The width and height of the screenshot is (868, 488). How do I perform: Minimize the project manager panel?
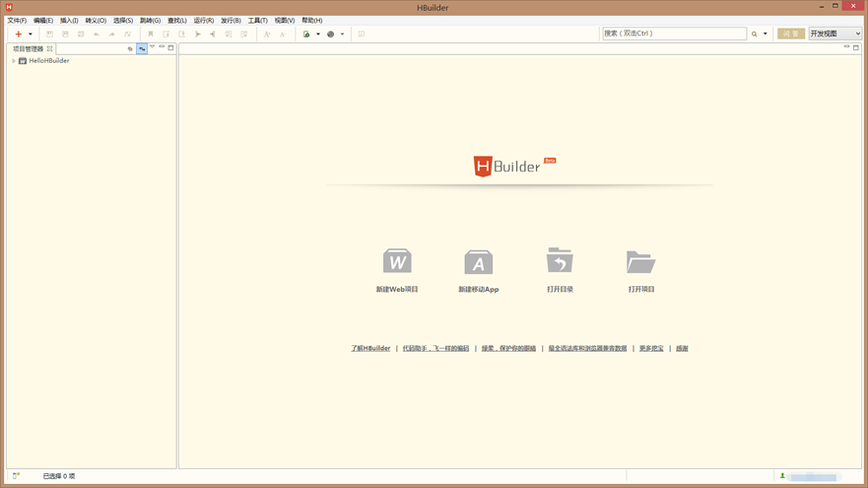162,47
